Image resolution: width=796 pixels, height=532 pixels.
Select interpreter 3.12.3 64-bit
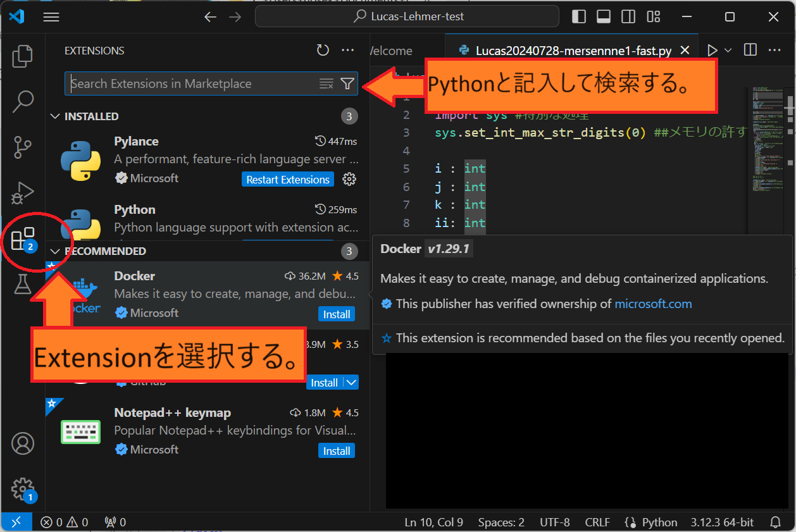point(722,523)
